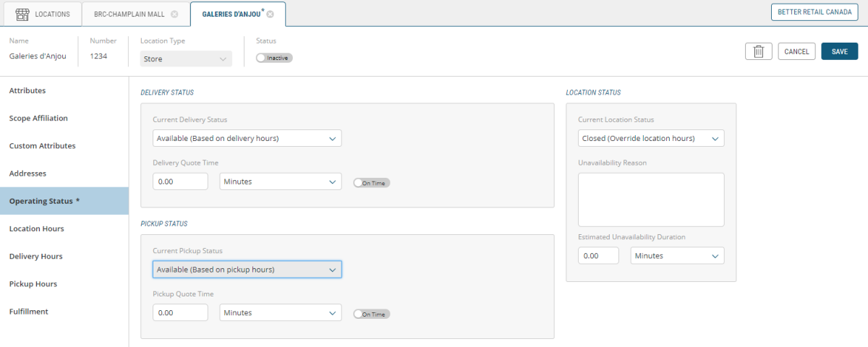Open Estimated Unavailability Duration units dropdown
Viewport: 868px width, 347px height.
pos(677,256)
